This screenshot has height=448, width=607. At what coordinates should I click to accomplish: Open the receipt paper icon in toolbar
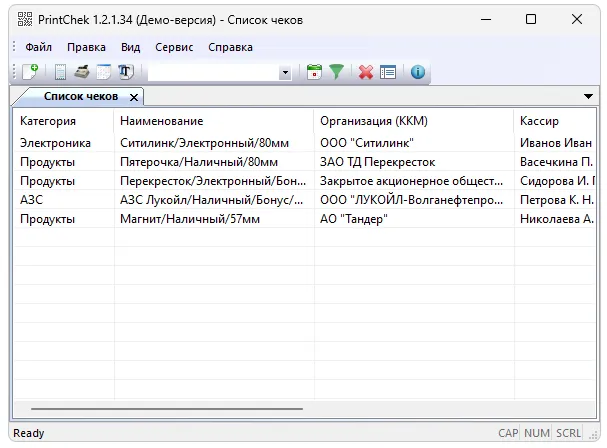click(60, 72)
